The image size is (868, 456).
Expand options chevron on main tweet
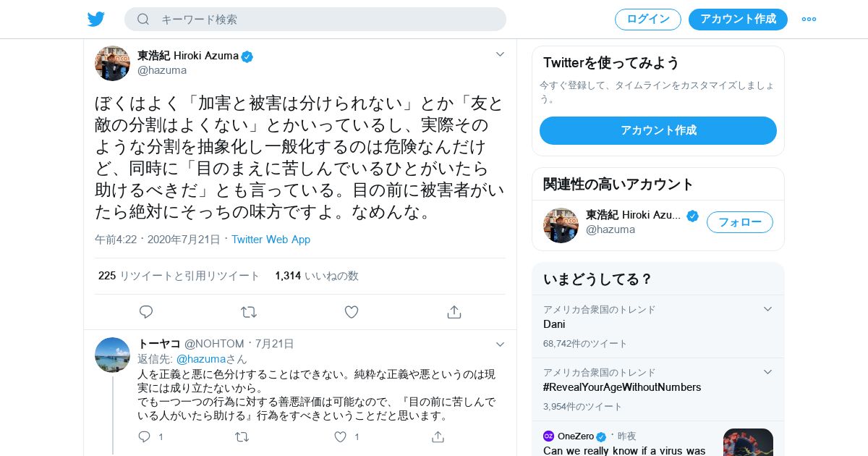[x=500, y=54]
